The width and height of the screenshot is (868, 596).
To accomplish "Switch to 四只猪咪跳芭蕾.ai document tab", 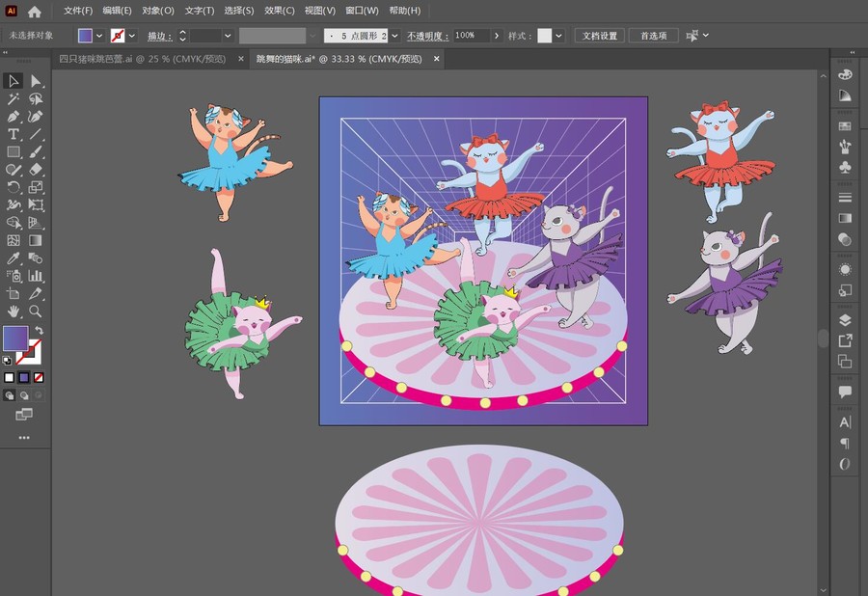I will (143, 59).
